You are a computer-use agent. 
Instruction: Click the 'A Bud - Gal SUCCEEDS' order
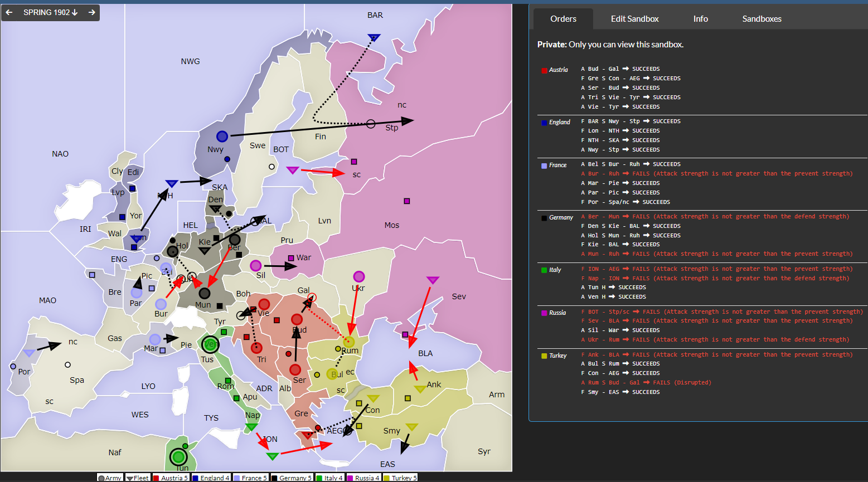620,69
